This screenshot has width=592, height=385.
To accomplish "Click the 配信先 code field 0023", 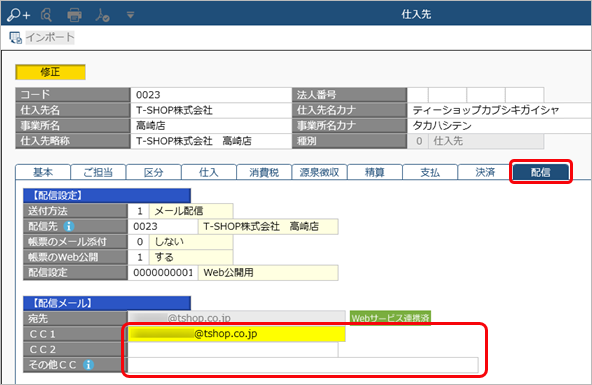I will (163, 226).
